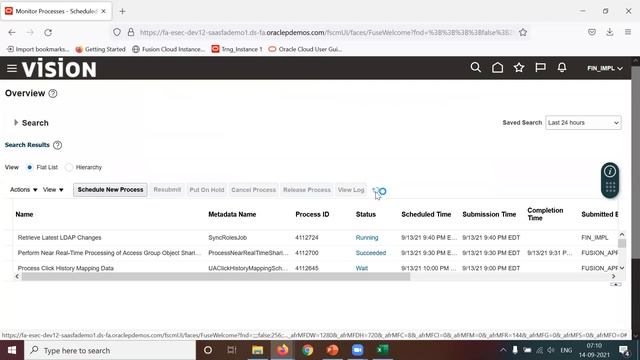The image size is (640, 360).
Task: Save page to Pocket icon
Action: coord(592,32)
